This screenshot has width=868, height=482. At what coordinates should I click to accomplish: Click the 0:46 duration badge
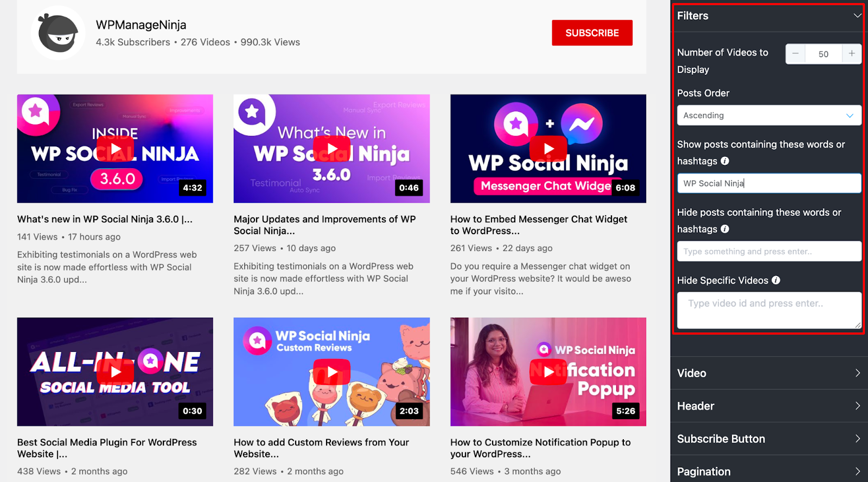point(409,188)
